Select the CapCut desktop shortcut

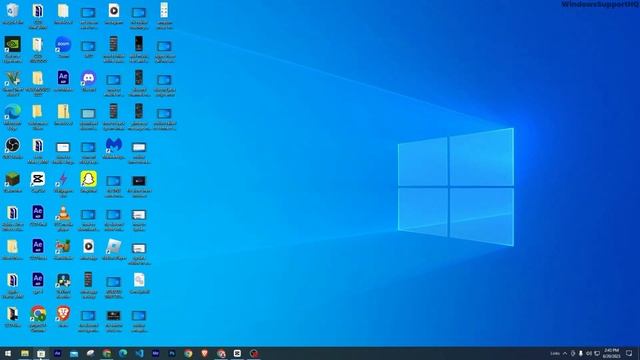(38, 182)
